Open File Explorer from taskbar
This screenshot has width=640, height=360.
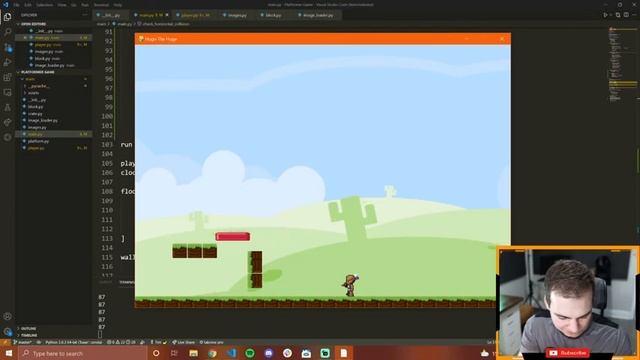coord(193,353)
